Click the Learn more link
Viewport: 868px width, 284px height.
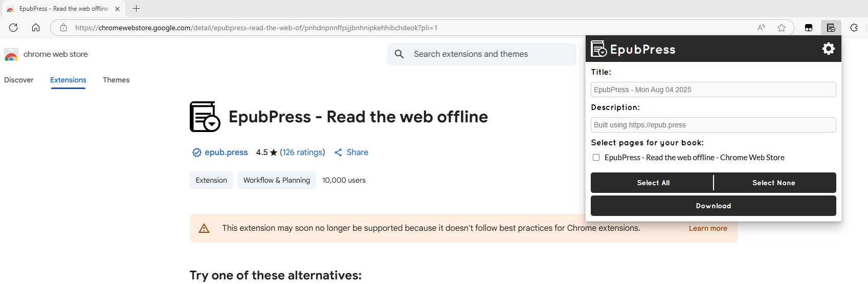click(707, 228)
